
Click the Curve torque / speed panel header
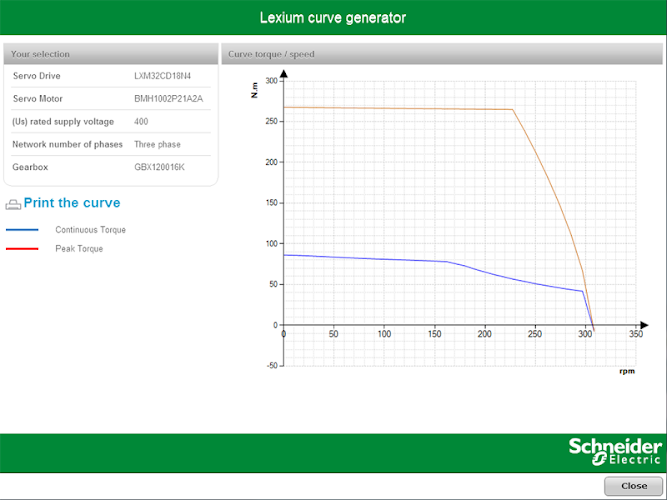point(442,54)
